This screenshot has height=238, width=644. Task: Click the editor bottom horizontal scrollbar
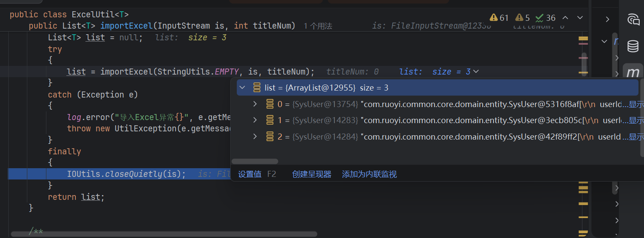164,234
